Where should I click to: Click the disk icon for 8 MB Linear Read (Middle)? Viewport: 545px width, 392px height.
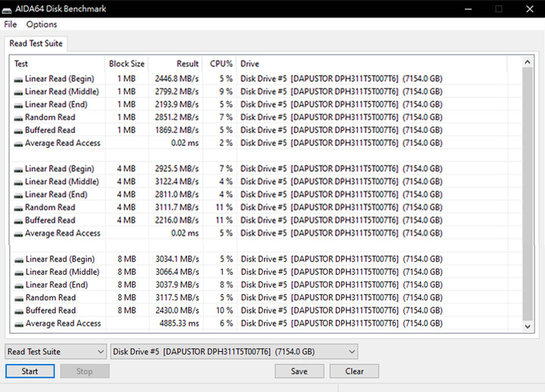coord(19,273)
